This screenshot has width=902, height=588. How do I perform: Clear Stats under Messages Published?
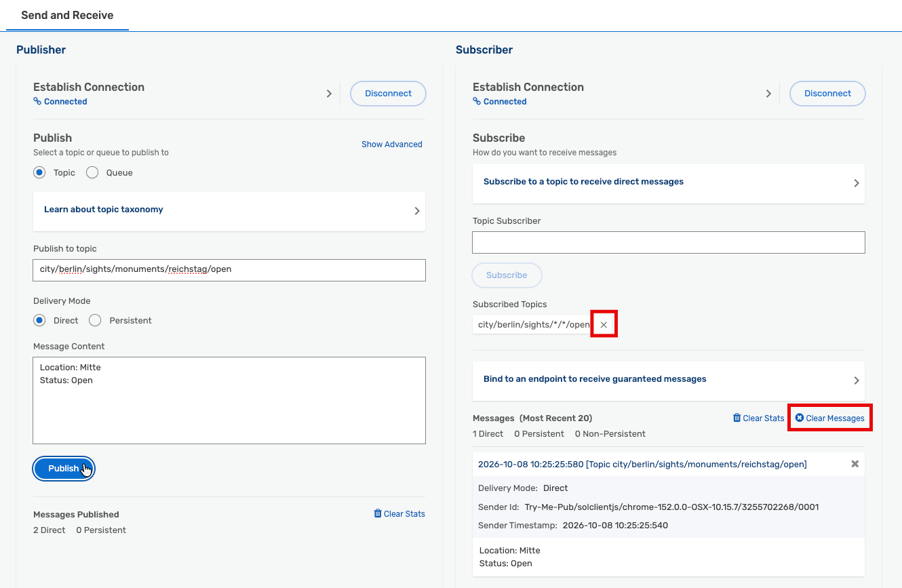click(x=399, y=514)
